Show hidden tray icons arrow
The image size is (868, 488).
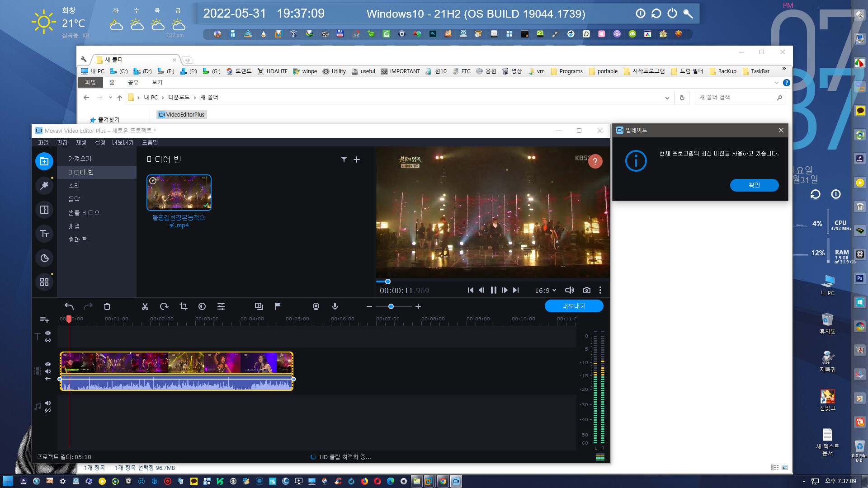[804, 481]
